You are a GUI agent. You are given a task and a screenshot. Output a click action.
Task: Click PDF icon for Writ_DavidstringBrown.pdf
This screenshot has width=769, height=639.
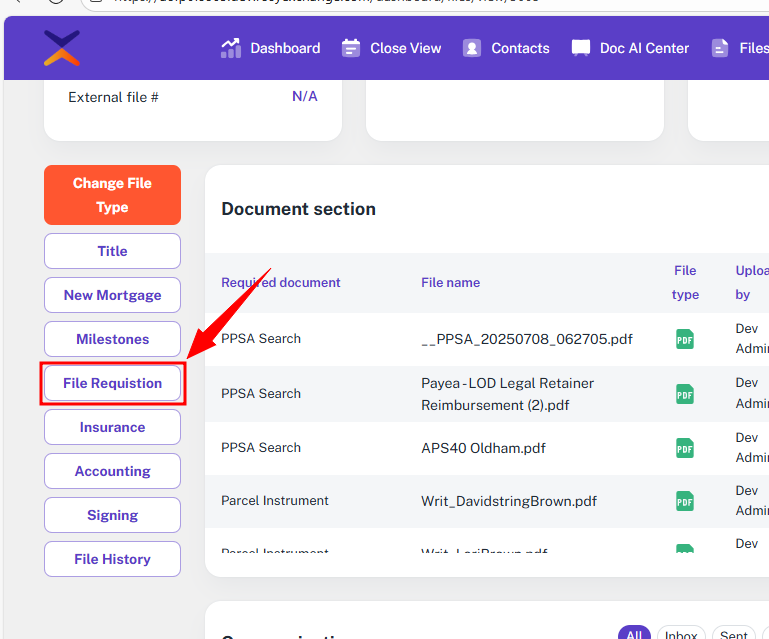point(685,501)
